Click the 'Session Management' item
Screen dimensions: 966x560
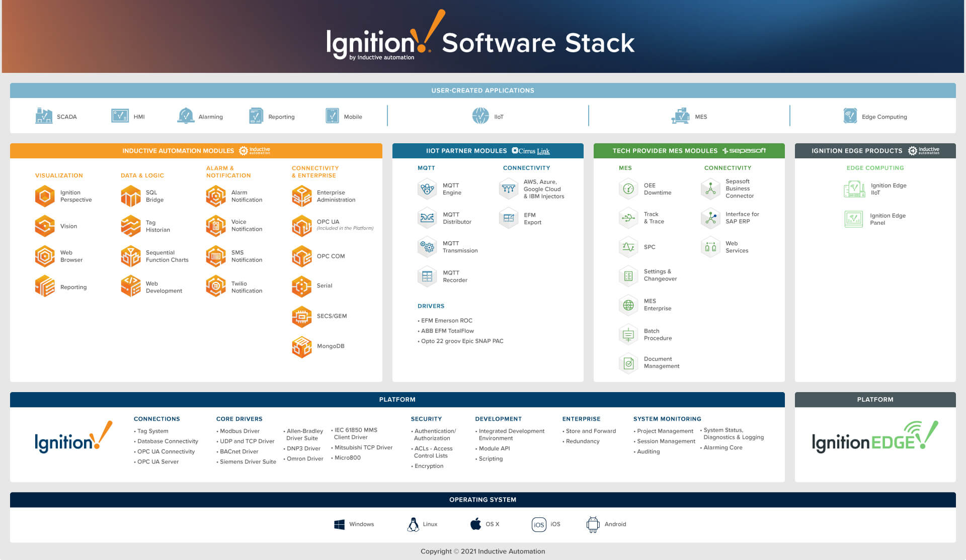666,441
